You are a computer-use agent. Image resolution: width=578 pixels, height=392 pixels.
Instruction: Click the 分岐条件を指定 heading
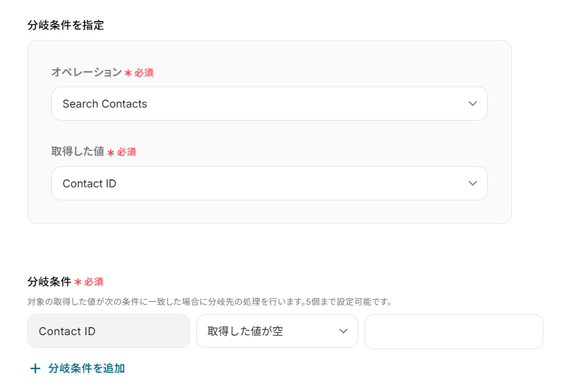click(66, 25)
